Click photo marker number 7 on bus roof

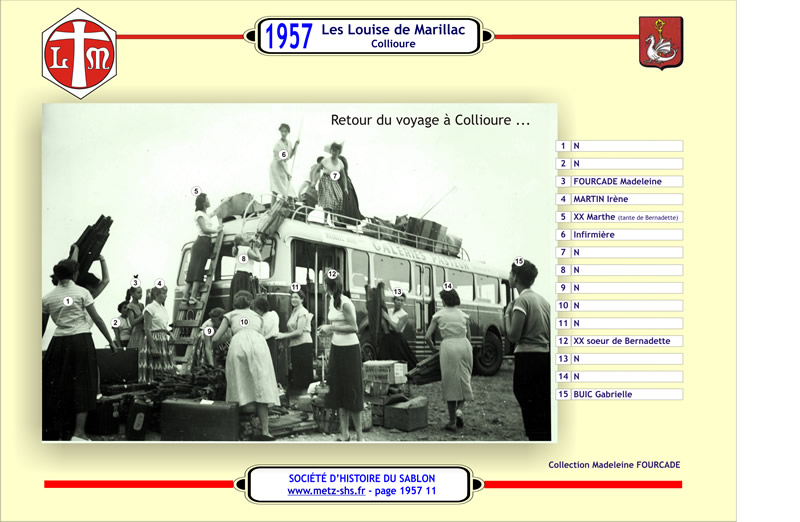coord(335,176)
